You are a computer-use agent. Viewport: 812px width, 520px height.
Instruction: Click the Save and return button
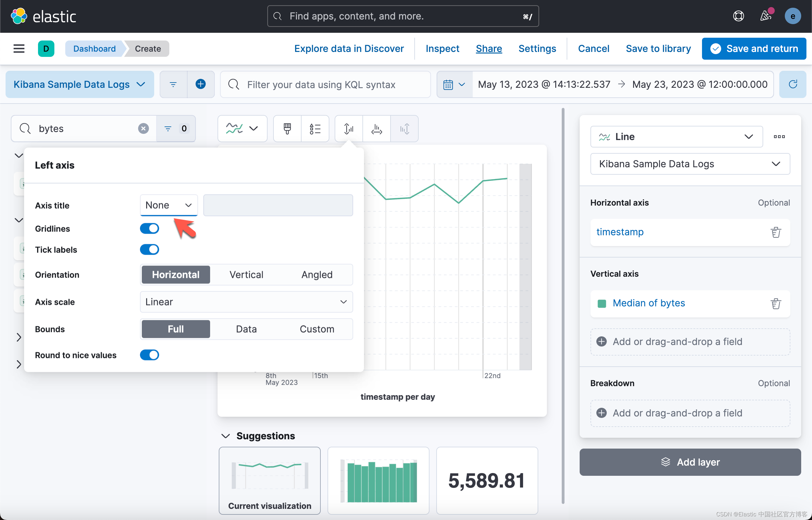754,49
